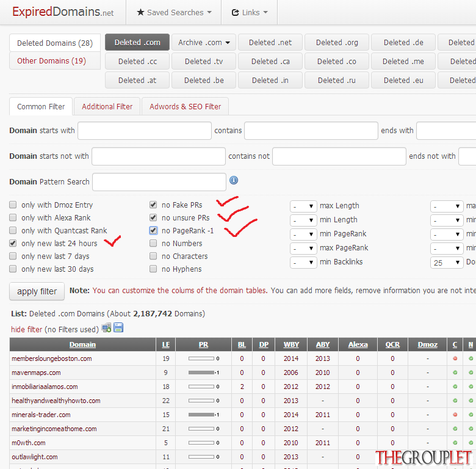
Task: Open the min Length dropdown
Action: [x=303, y=220]
